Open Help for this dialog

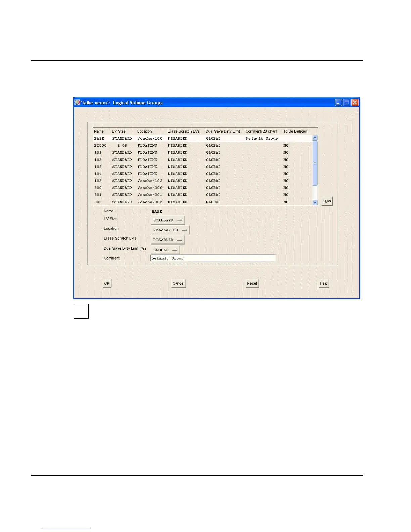coord(323,283)
